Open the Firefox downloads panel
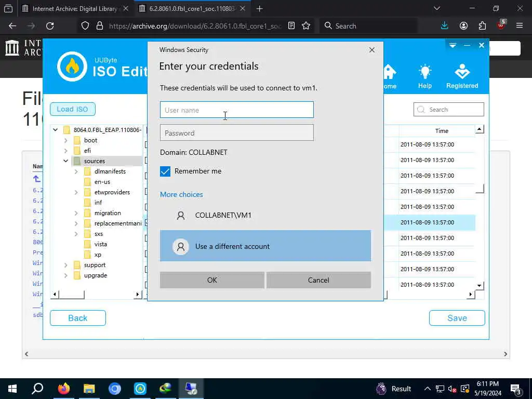Viewport: 532px width, 399px height. (445, 26)
